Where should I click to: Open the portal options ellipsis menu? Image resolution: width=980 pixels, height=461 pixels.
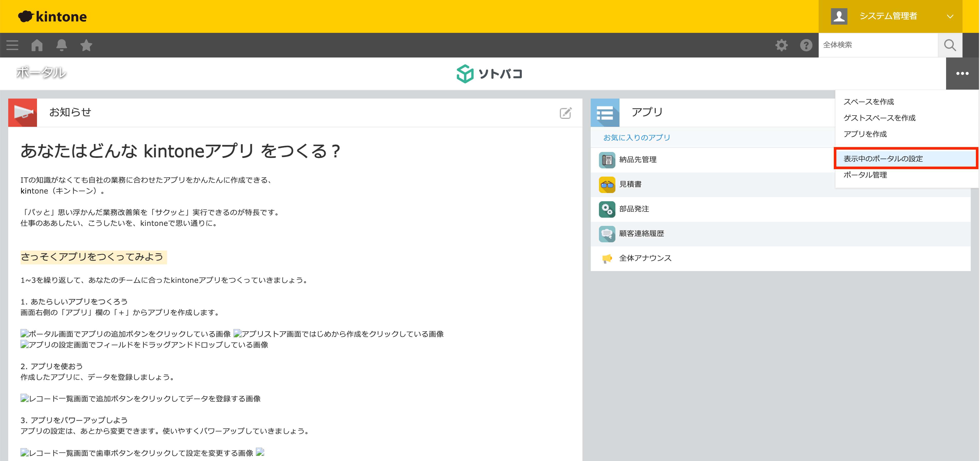963,74
